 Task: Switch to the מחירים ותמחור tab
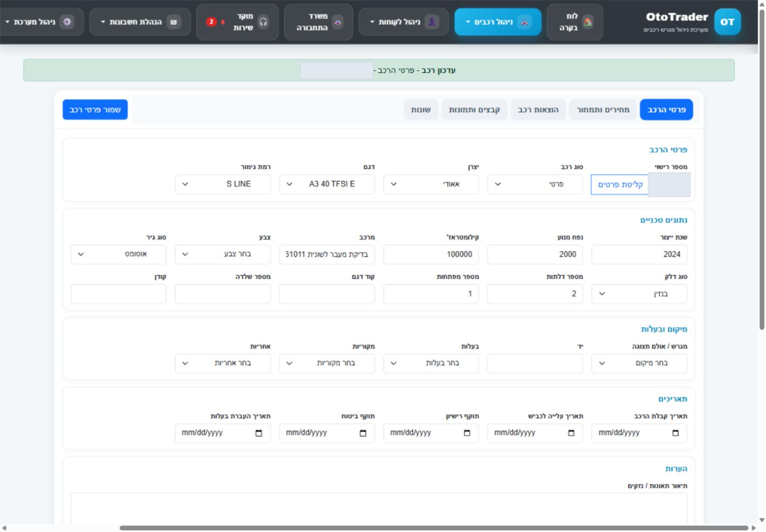[603, 110]
